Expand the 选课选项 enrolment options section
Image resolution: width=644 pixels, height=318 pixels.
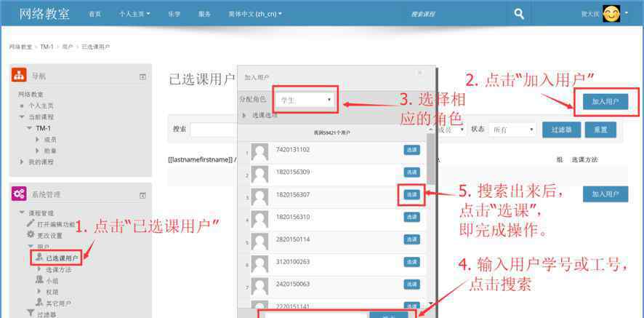pos(244,115)
